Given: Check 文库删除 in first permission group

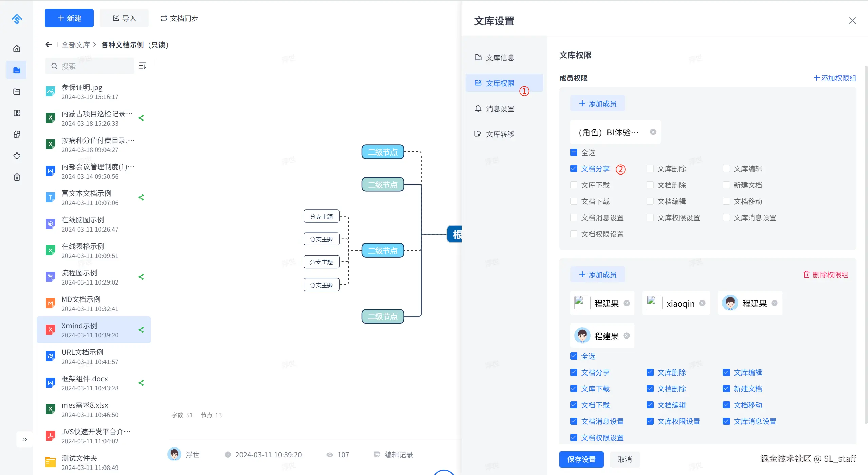Looking at the screenshot, I should click(650, 168).
